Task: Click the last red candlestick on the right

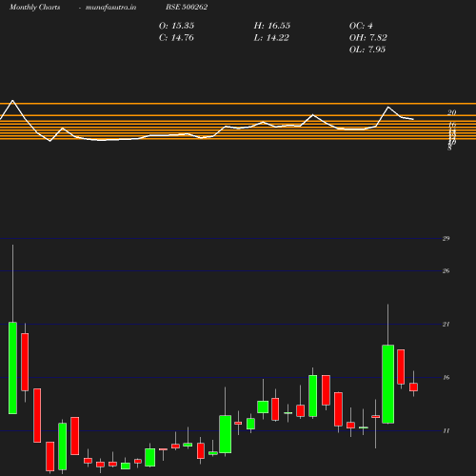Action: 413,387
